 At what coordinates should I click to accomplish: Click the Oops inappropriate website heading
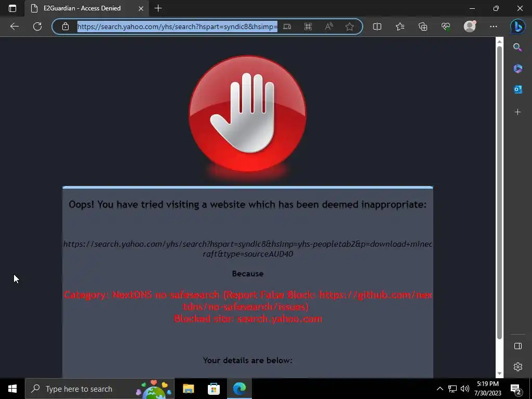pos(248,204)
